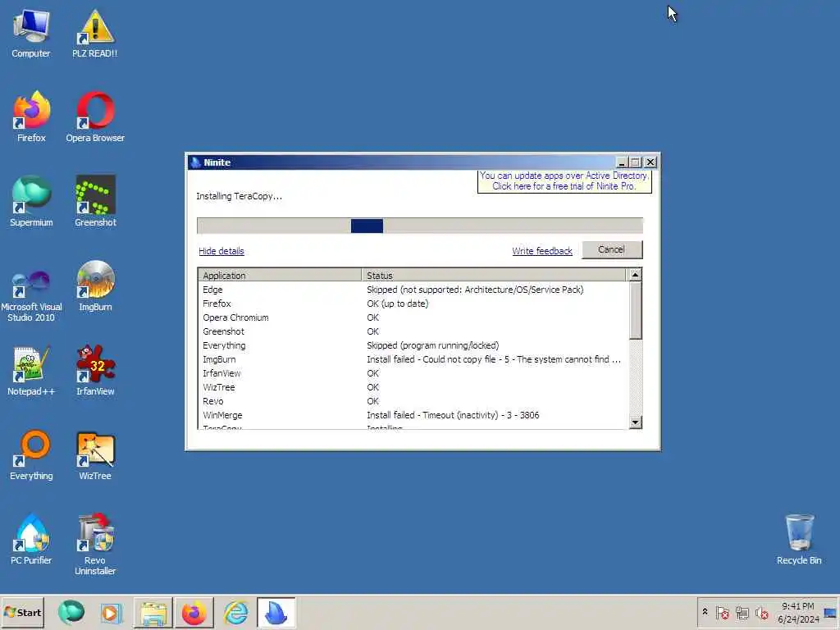
Task: Click the Status column header
Action: pyautogui.click(x=493, y=276)
